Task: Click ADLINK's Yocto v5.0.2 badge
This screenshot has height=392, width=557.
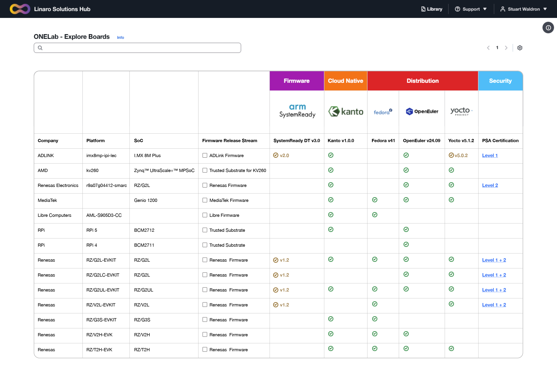Action: coord(458,155)
